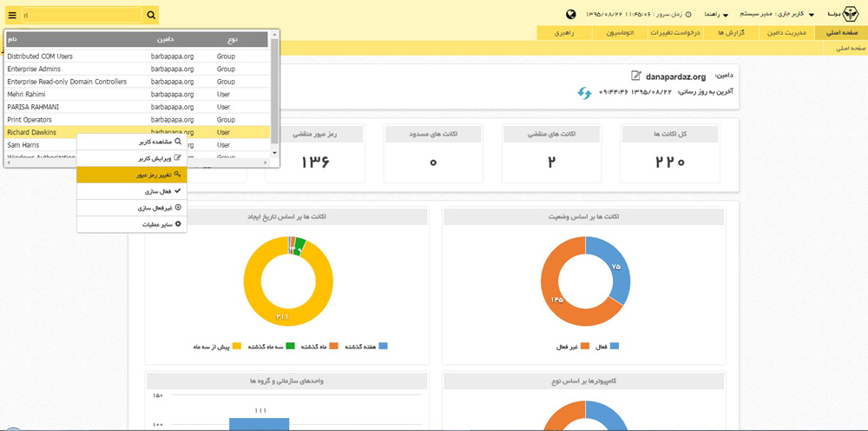
Task: Open the hamburger menu beside search
Action: coord(12,15)
